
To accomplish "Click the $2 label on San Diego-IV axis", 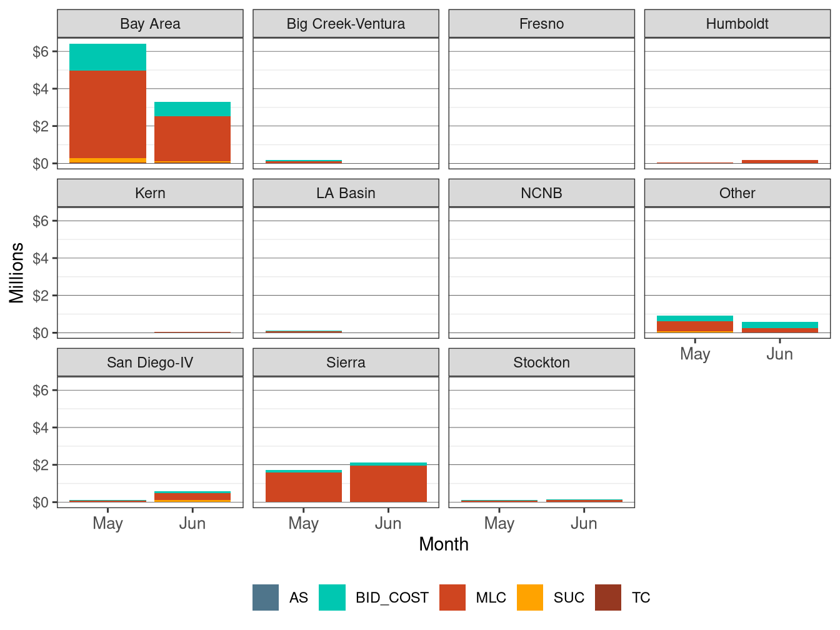I will (x=41, y=465).
